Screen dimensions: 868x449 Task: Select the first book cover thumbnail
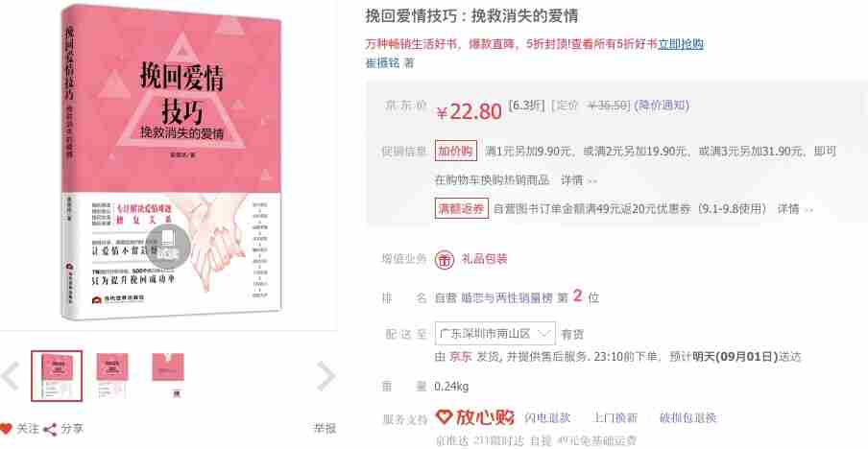coord(57,375)
